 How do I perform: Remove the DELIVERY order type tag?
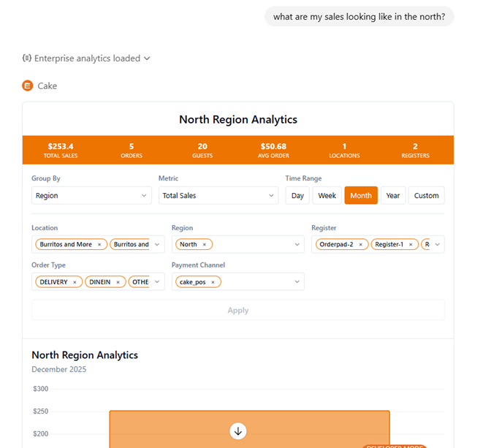[x=75, y=282]
